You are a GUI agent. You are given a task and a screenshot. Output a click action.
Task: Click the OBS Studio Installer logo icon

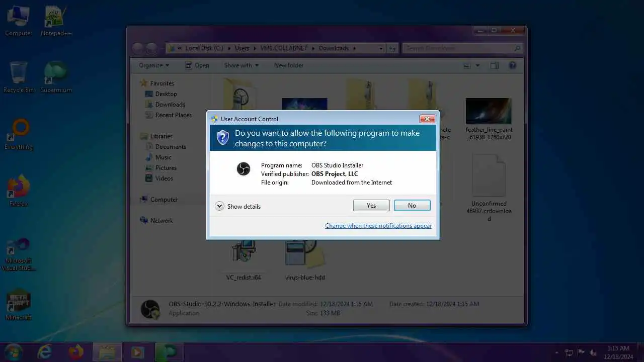[x=244, y=169]
